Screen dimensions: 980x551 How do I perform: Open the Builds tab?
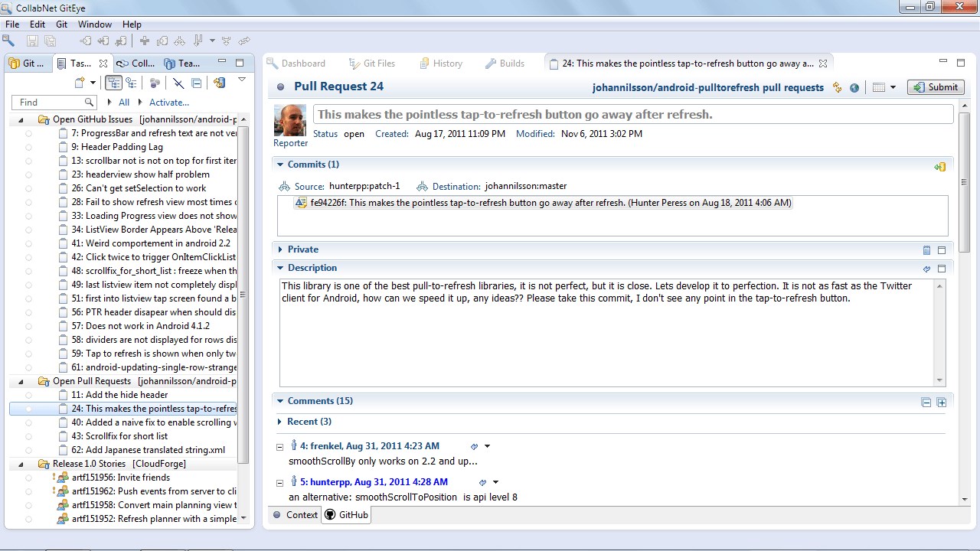505,64
